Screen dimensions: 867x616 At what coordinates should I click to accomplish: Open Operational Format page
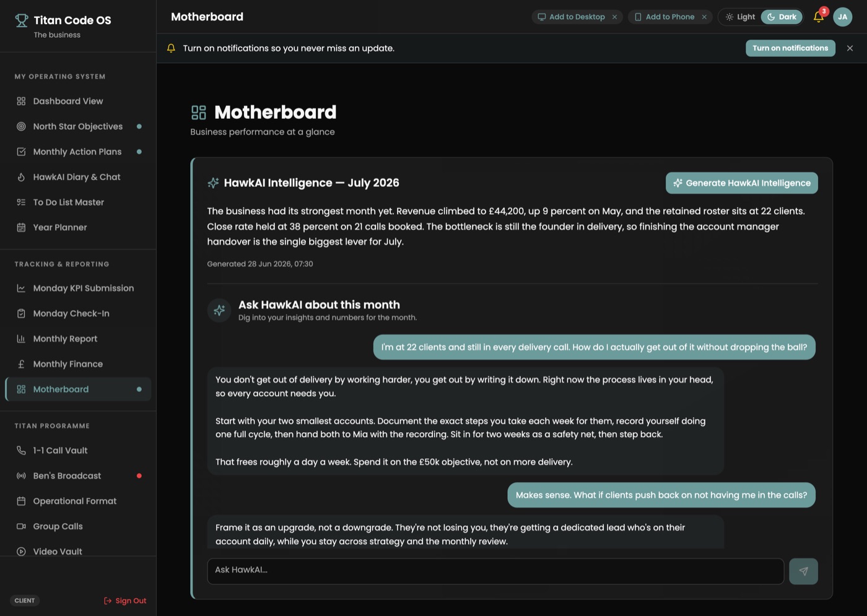pos(78,501)
